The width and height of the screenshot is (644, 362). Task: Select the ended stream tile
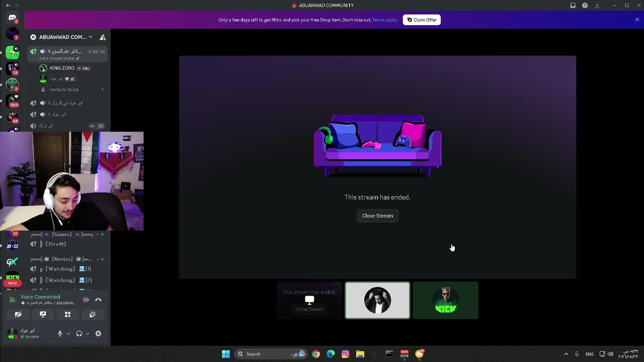tap(309, 301)
